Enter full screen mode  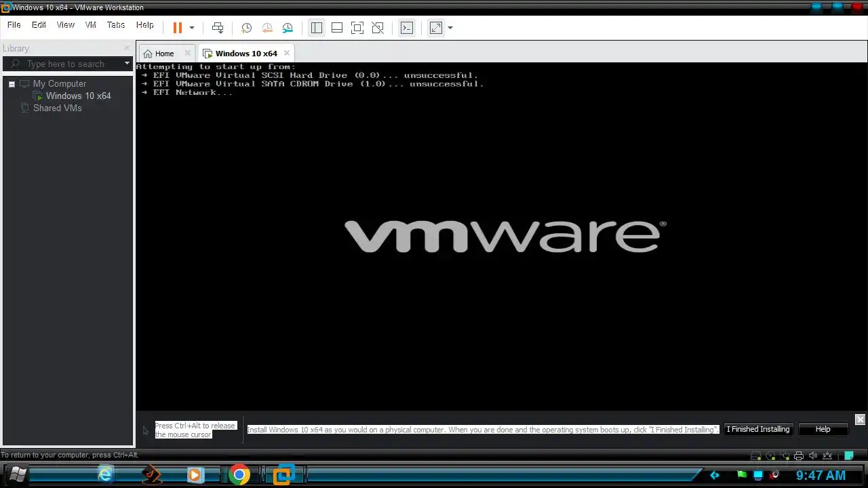(357, 28)
